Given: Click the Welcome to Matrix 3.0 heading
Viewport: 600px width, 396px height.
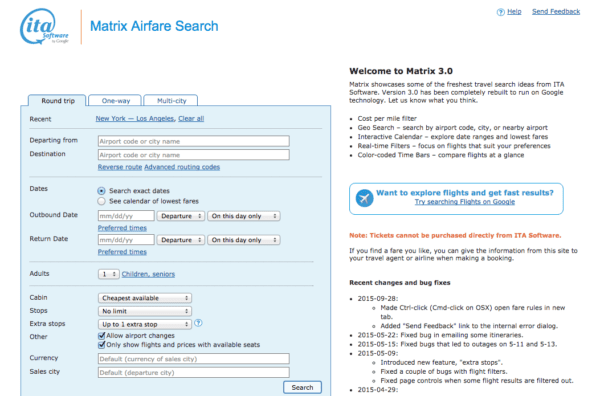Looking at the screenshot, I should [401, 71].
